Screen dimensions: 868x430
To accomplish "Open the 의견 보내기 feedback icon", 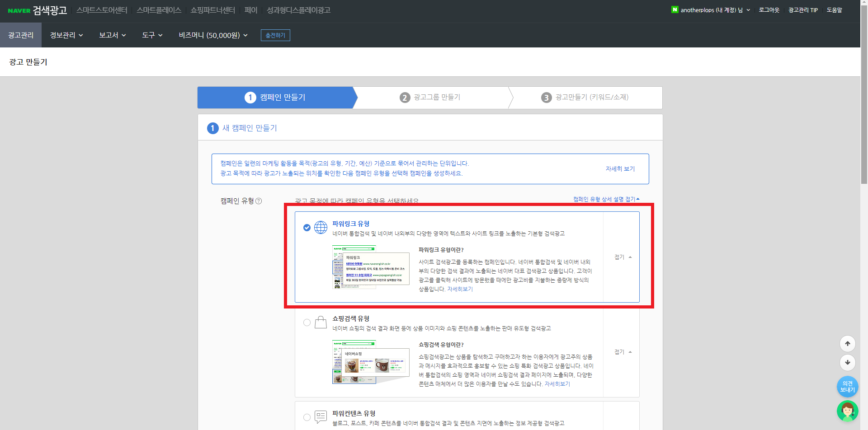I will click(x=847, y=386).
